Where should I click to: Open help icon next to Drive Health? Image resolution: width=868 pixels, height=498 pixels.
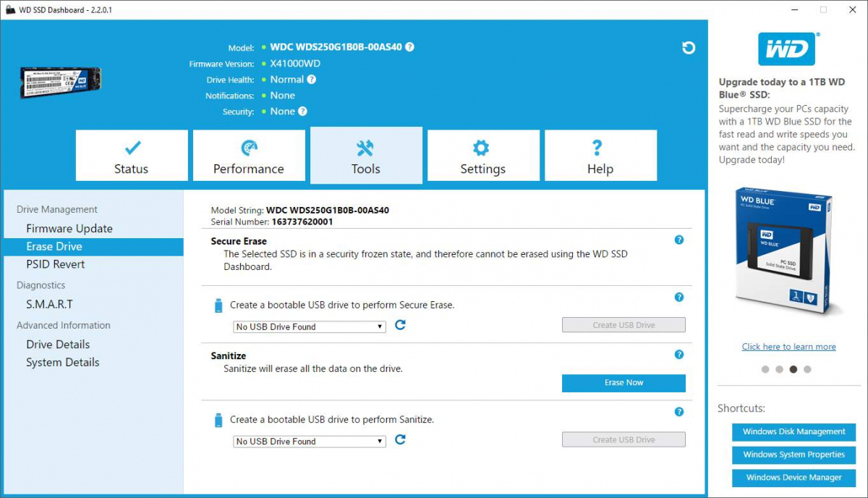coord(311,80)
